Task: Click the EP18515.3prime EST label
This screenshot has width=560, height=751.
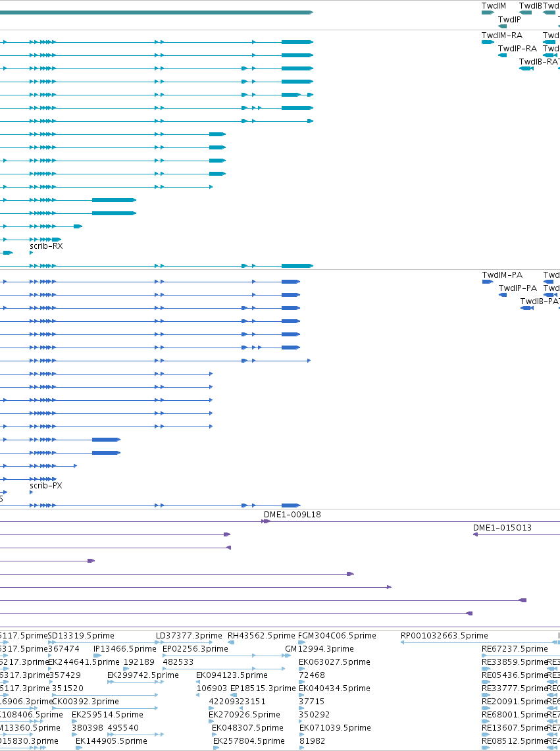Action: tap(263, 688)
